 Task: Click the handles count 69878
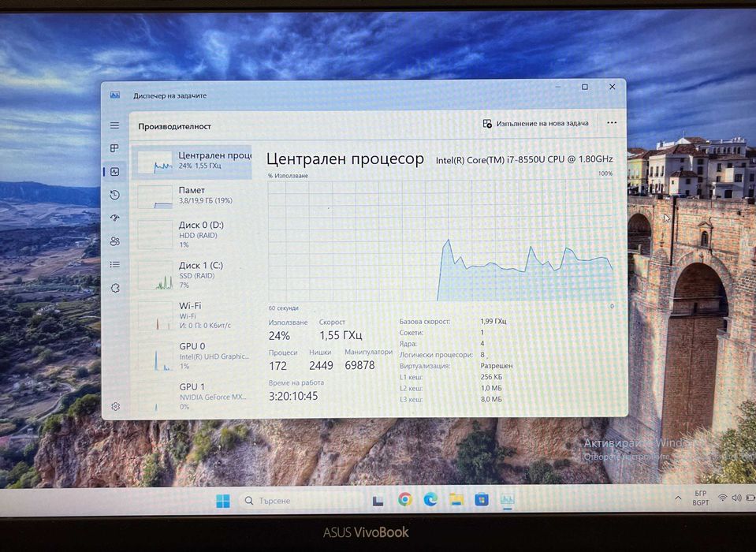tap(359, 365)
